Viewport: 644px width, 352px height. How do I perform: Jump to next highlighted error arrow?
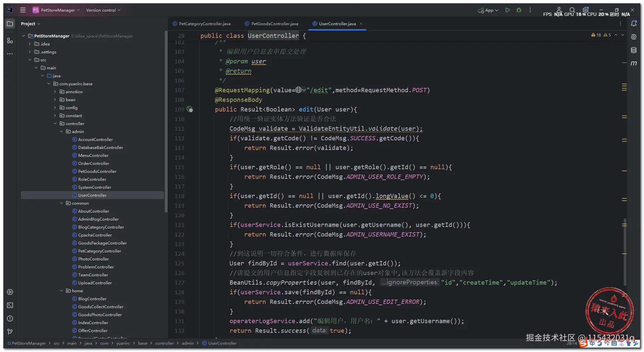click(623, 35)
